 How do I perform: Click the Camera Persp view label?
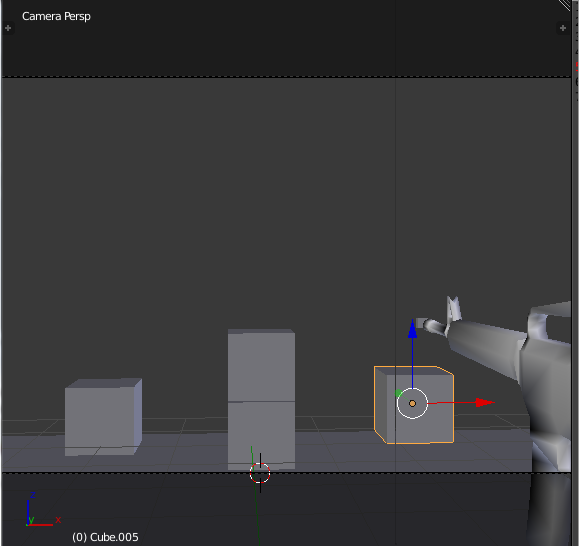(56, 16)
